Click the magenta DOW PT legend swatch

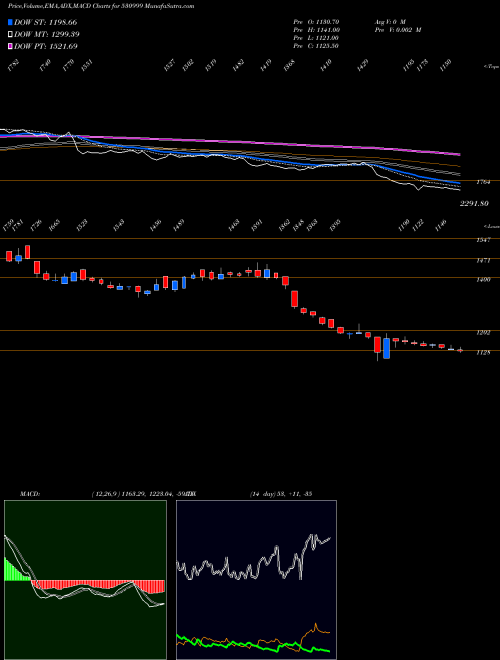(10, 46)
